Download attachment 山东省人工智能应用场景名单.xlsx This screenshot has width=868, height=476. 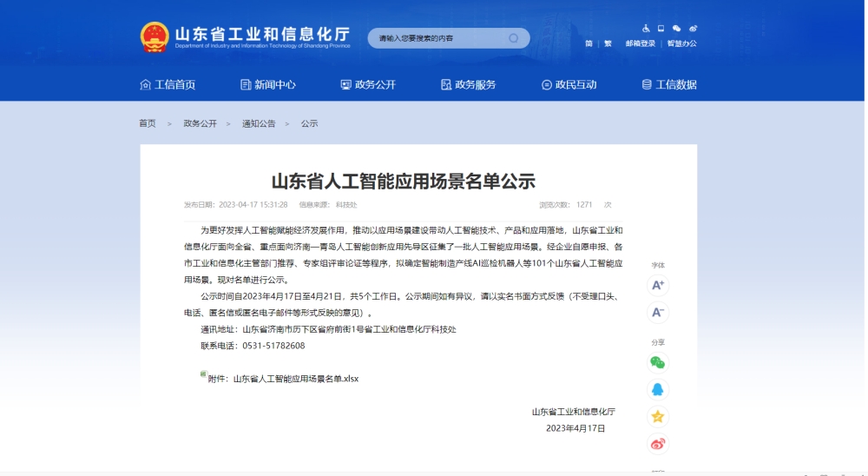[x=295, y=379]
